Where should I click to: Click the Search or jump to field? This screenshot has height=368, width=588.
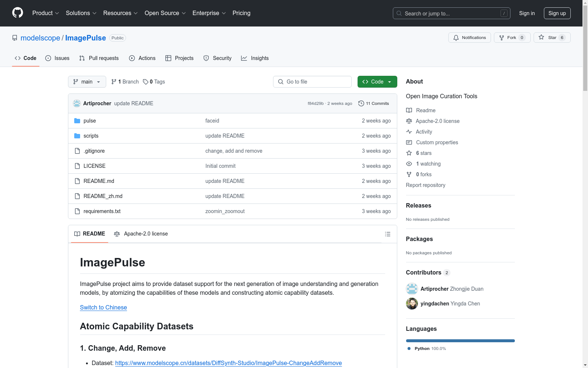point(452,13)
